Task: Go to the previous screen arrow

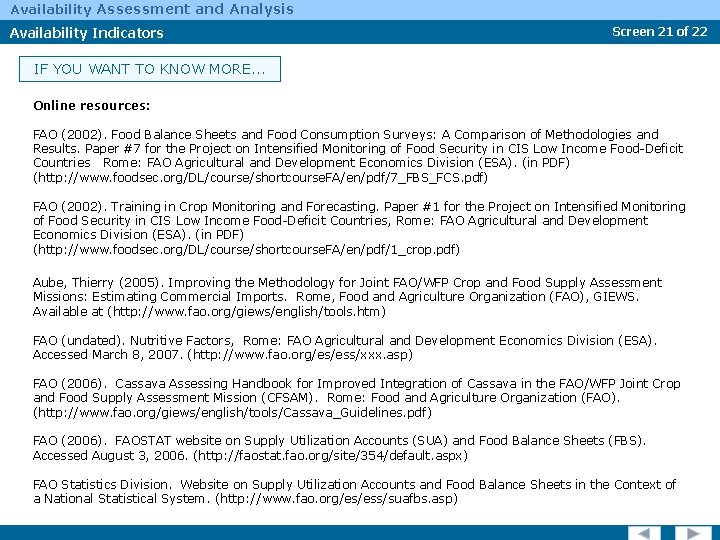Action: (x=644, y=534)
